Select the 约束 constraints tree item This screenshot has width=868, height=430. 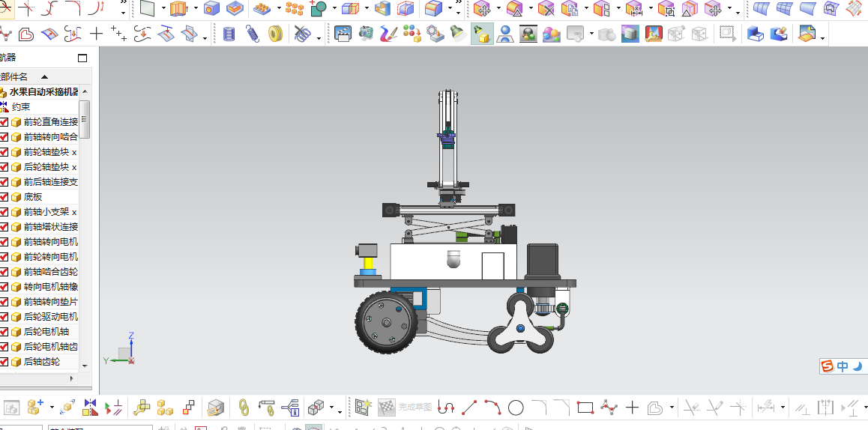(21, 107)
